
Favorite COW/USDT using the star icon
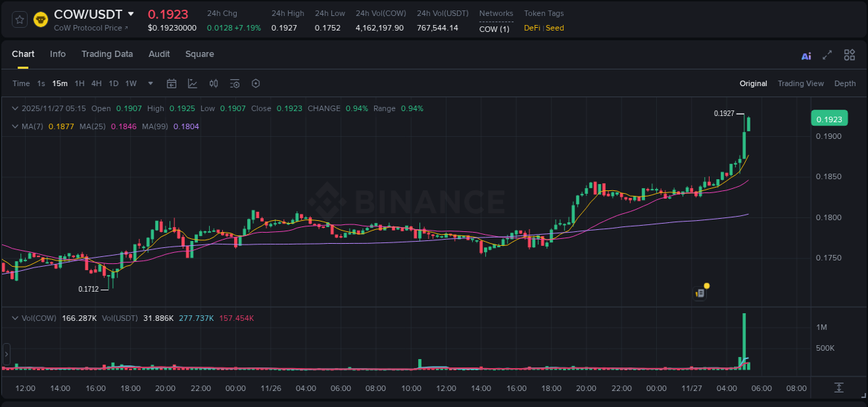(19, 19)
